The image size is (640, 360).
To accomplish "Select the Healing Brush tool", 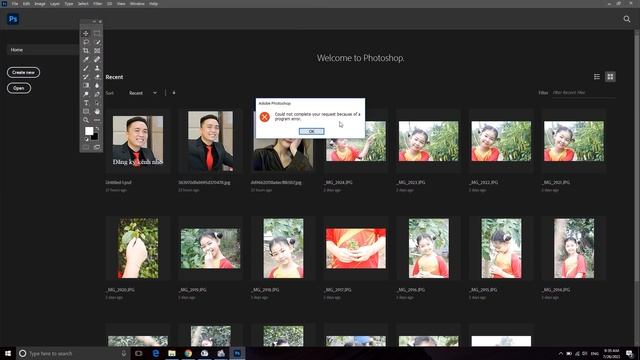I will coord(97,60).
